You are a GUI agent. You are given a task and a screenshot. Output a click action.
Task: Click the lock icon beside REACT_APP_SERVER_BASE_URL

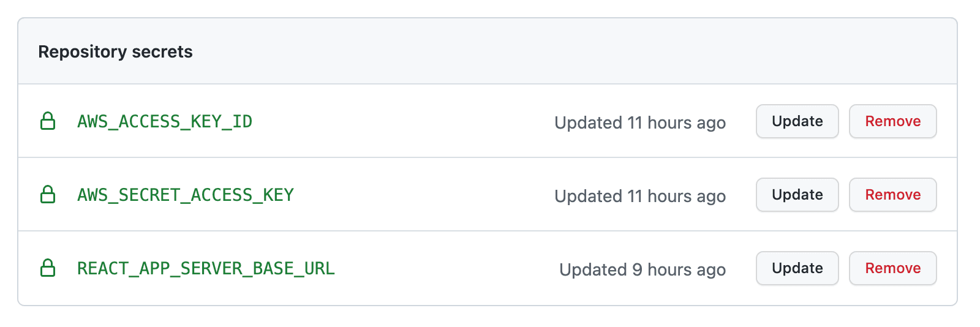coord(48,268)
